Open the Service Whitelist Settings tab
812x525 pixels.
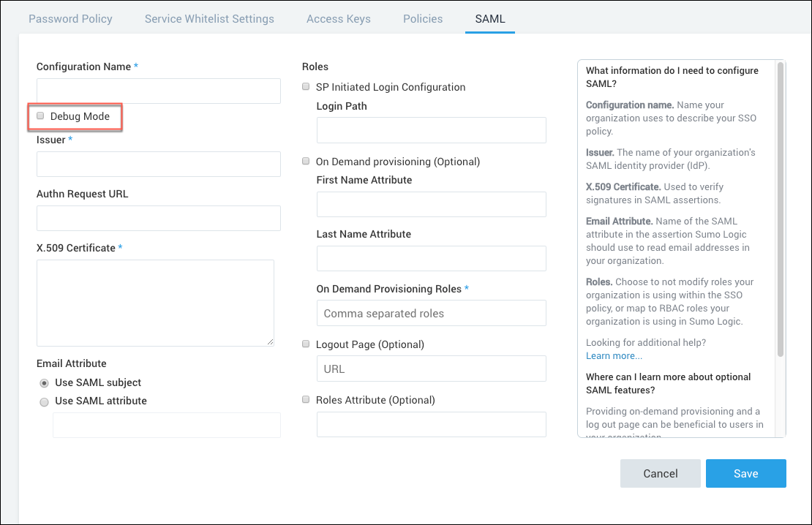pyautogui.click(x=209, y=18)
